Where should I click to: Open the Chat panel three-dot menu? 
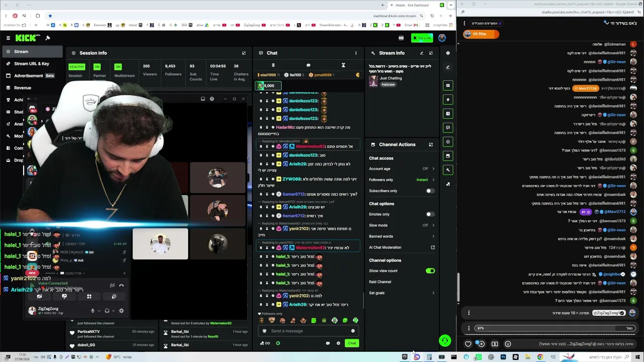tap(356, 53)
